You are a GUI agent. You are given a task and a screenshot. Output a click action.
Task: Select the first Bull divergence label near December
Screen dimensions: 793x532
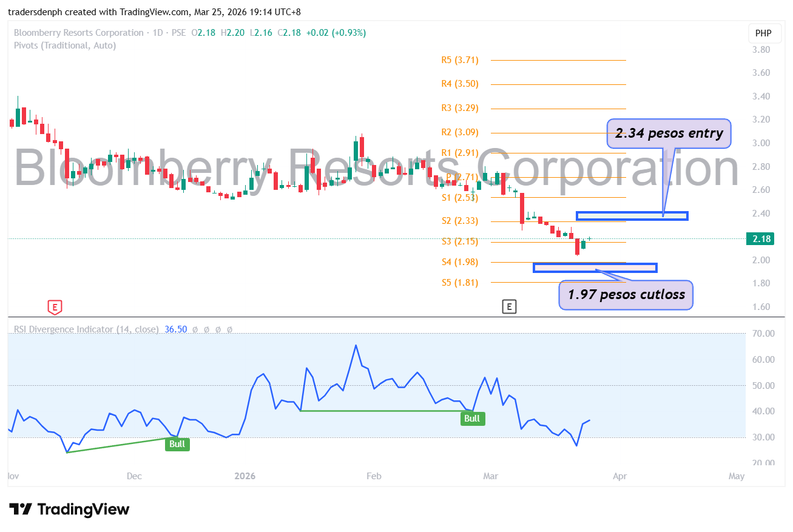(177, 444)
